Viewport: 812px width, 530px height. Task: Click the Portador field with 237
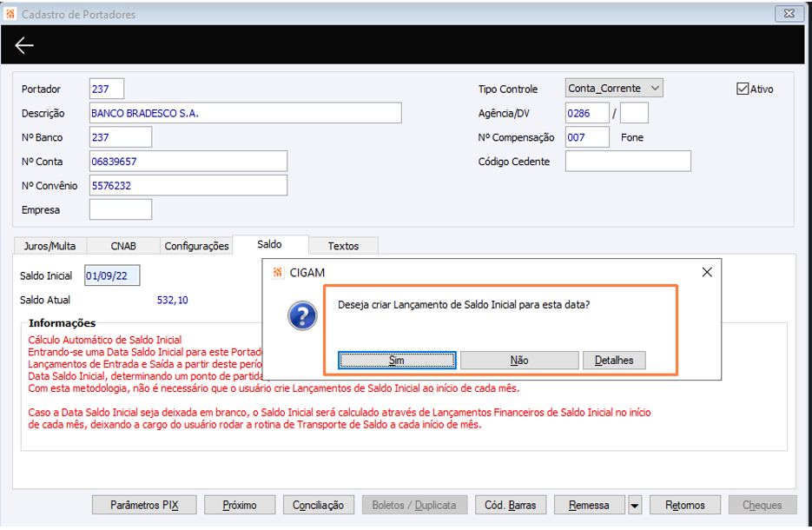click(107, 89)
